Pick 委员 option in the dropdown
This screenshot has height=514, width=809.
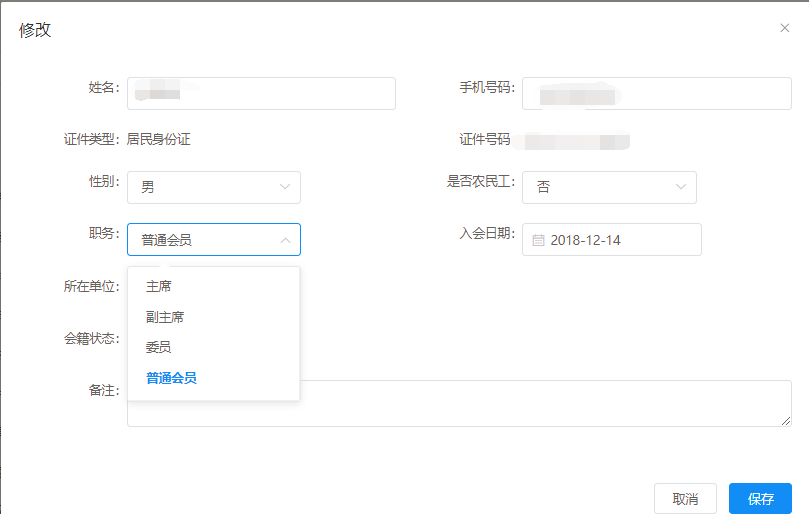pyautogui.click(x=214, y=347)
